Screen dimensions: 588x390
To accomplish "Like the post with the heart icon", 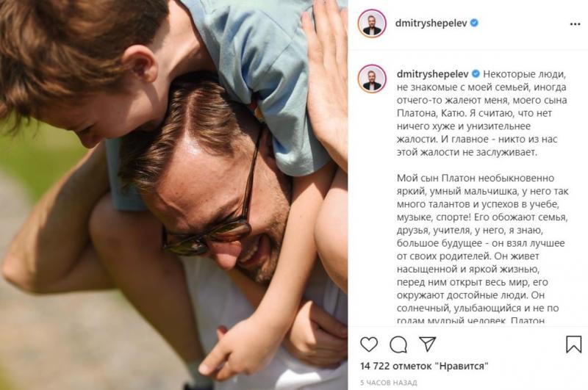I will pyautogui.click(x=369, y=344).
